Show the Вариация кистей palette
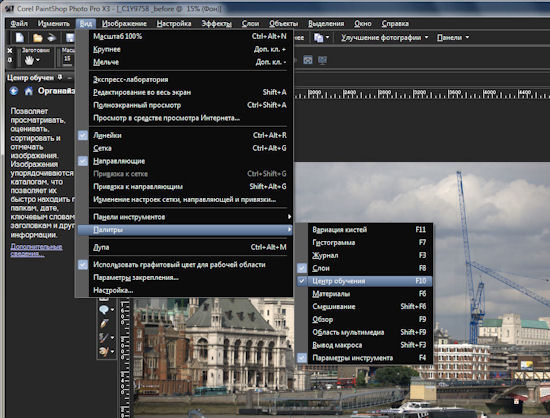Image resolution: width=550 pixels, height=418 pixels. pyautogui.click(x=364, y=229)
